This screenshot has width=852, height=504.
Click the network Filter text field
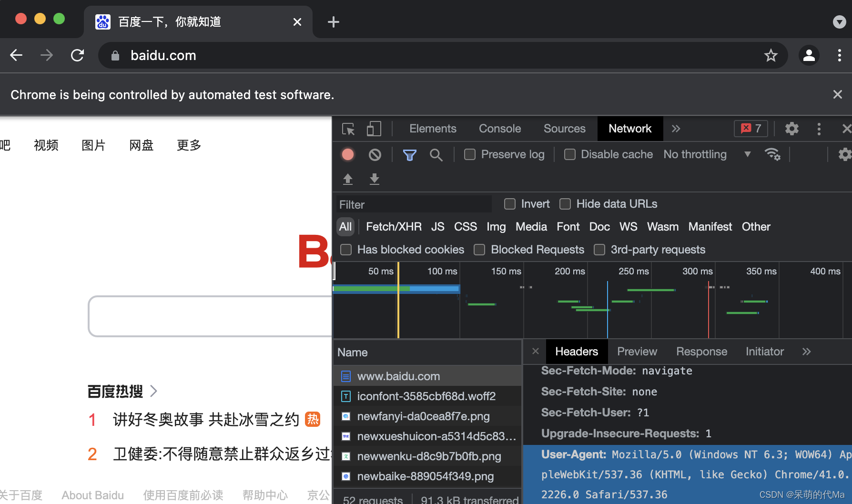(x=414, y=204)
